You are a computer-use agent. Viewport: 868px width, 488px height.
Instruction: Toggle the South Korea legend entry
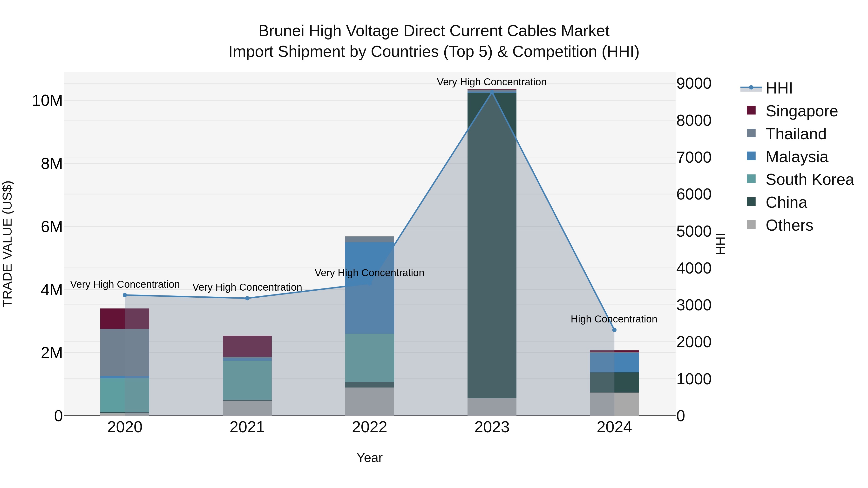click(x=800, y=180)
